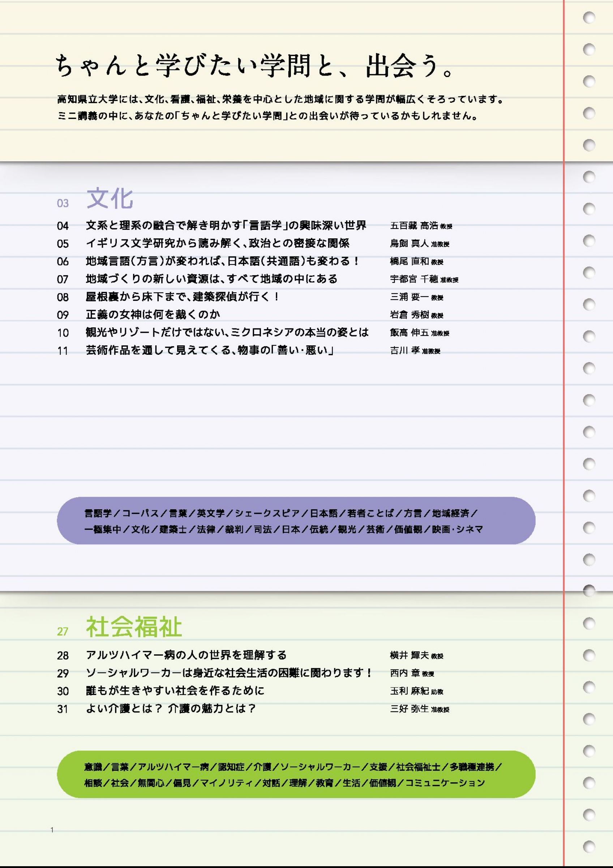Select 'イギリス文学研究から読み解く、政治との密接な関係'

pyautogui.click(x=218, y=243)
